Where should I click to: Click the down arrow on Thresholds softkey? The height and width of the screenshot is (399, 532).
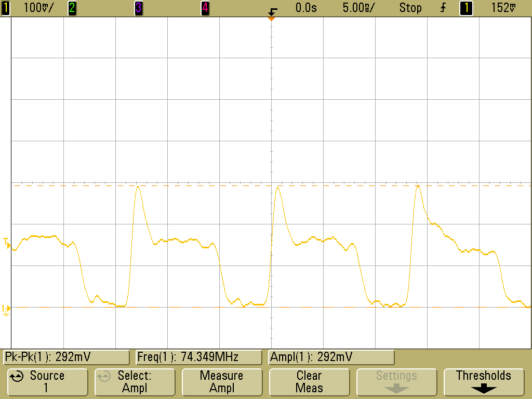(x=484, y=389)
